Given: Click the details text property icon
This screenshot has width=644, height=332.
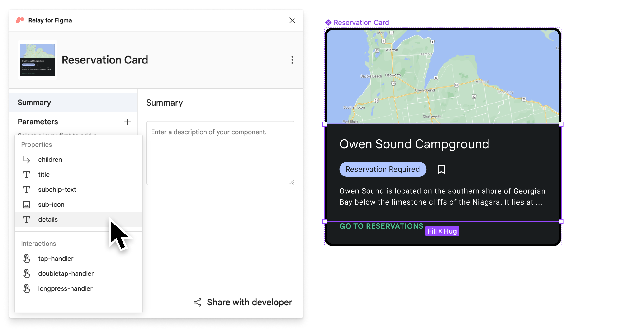Looking at the screenshot, I should pos(27,219).
